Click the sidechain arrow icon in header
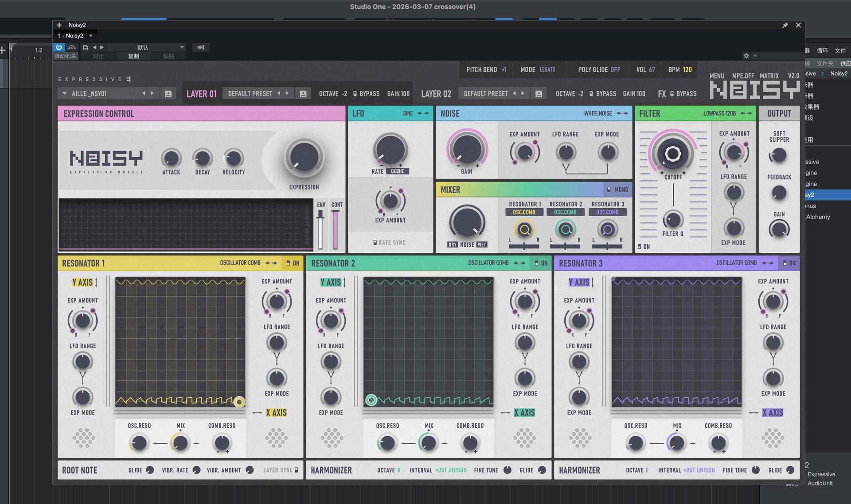This screenshot has height=504, width=851. pos(201,47)
